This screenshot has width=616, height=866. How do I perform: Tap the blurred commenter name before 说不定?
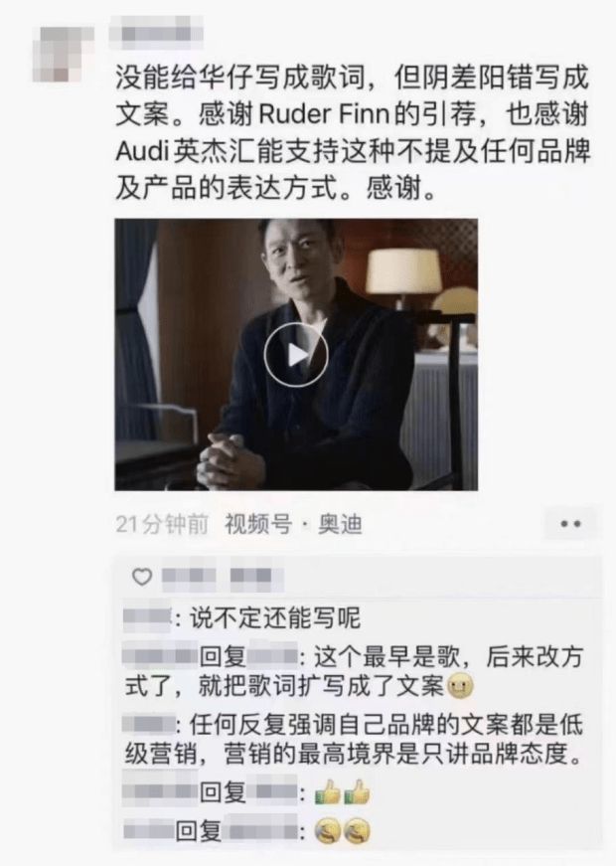pos(147,618)
